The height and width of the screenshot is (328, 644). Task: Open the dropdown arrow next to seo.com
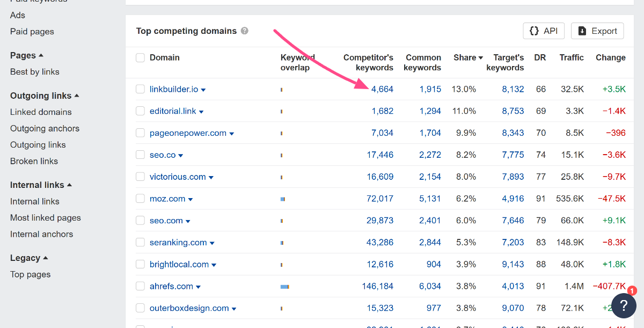188,222
